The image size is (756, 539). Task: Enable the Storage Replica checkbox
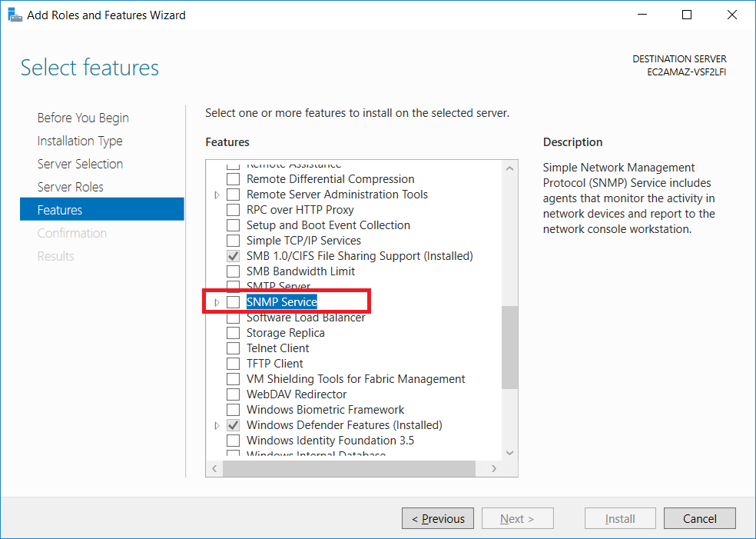point(233,333)
